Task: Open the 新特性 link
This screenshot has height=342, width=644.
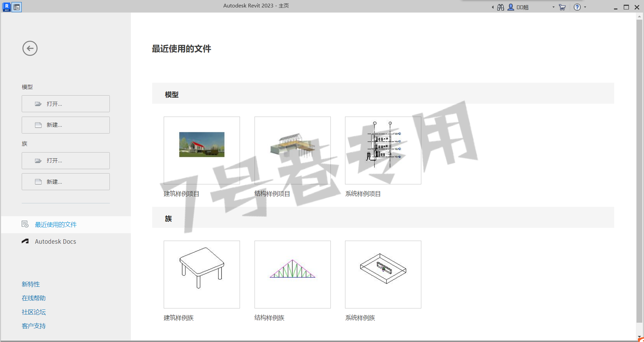Action: 31,284
